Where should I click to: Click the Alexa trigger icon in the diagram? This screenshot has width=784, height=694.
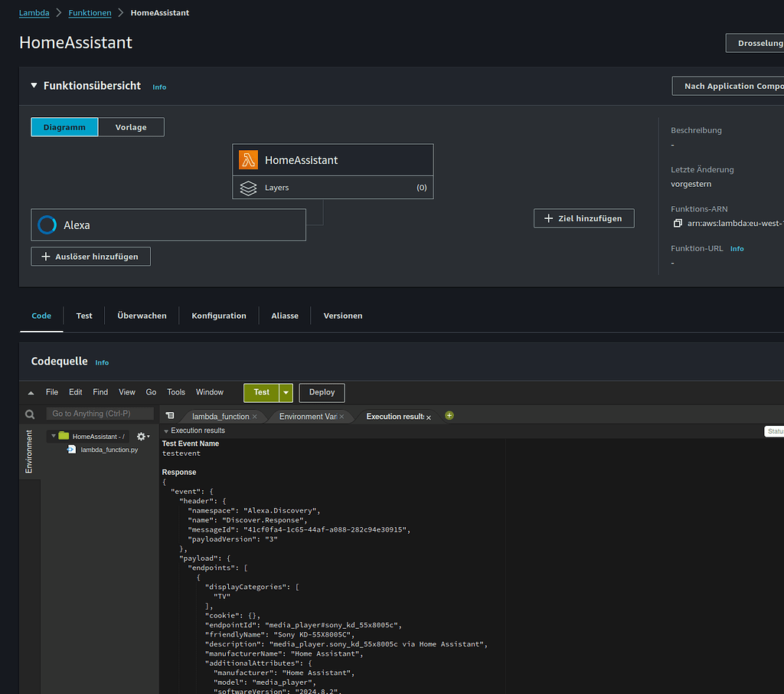(x=47, y=224)
